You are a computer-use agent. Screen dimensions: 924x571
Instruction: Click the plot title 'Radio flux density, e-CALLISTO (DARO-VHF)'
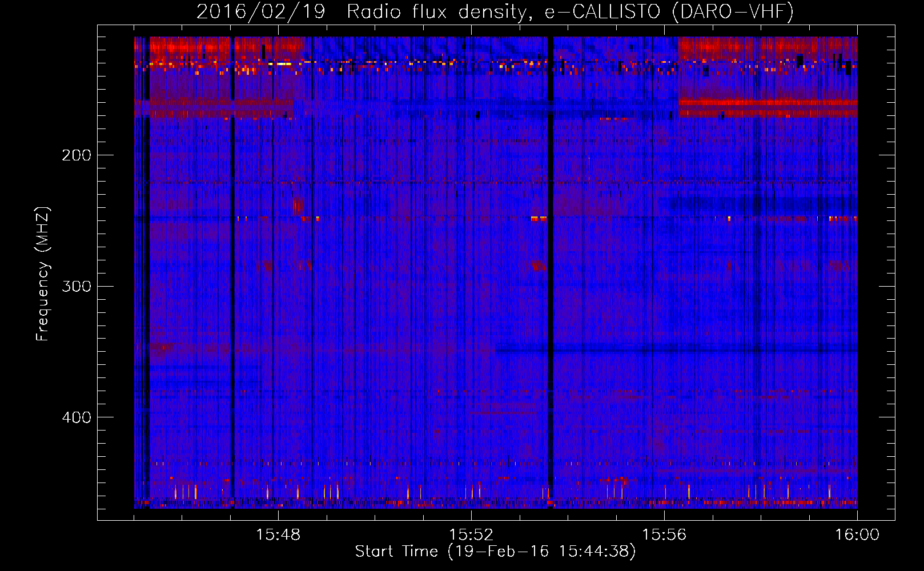coord(570,11)
